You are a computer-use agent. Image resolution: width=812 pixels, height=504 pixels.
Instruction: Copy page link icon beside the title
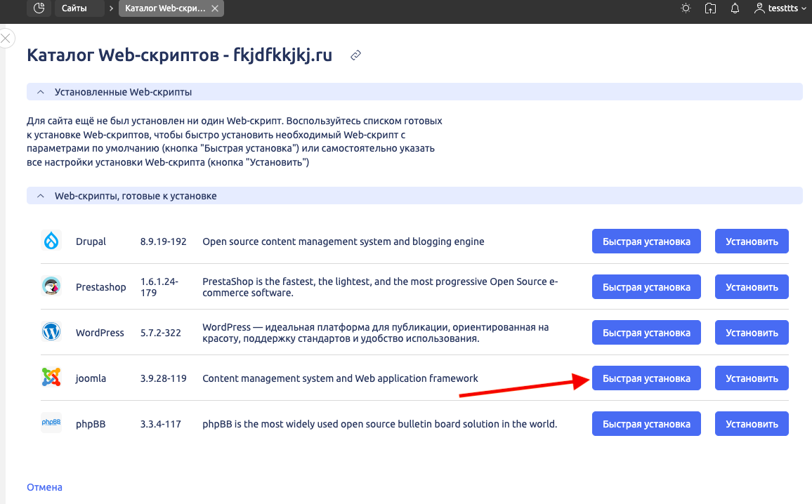(x=356, y=55)
